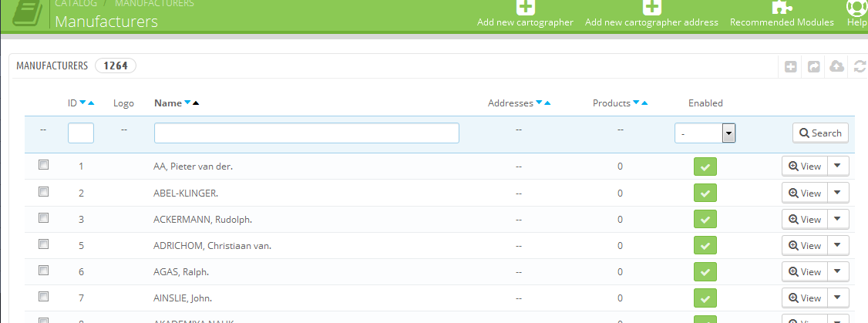The width and height of the screenshot is (868, 323).
Task: View ADRICHOM, Christiaan van manufacturer
Action: pos(805,245)
